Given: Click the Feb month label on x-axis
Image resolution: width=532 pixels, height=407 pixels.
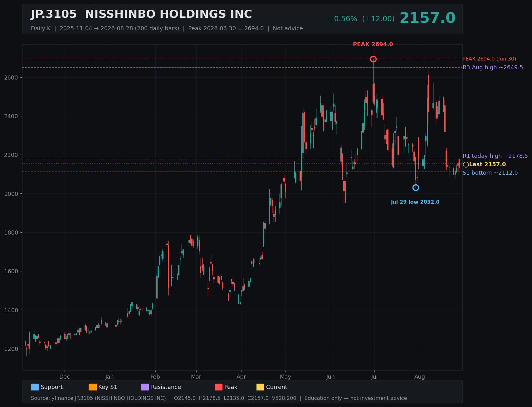Looking at the screenshot, I should tap(155, 377).
